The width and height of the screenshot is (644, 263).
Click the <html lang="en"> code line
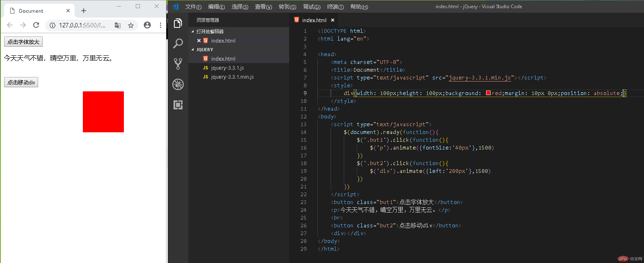[343, 39]
